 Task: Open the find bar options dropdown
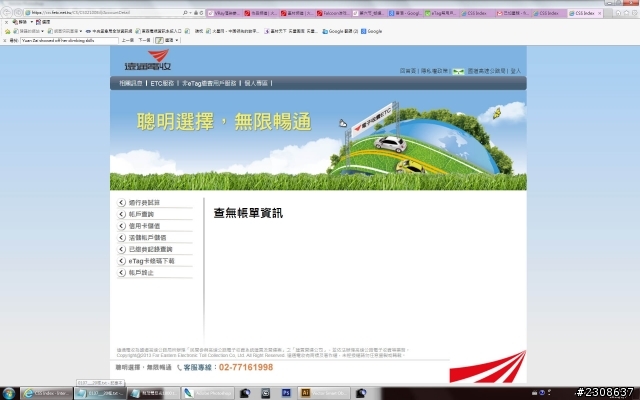click(x=171, y=40)
